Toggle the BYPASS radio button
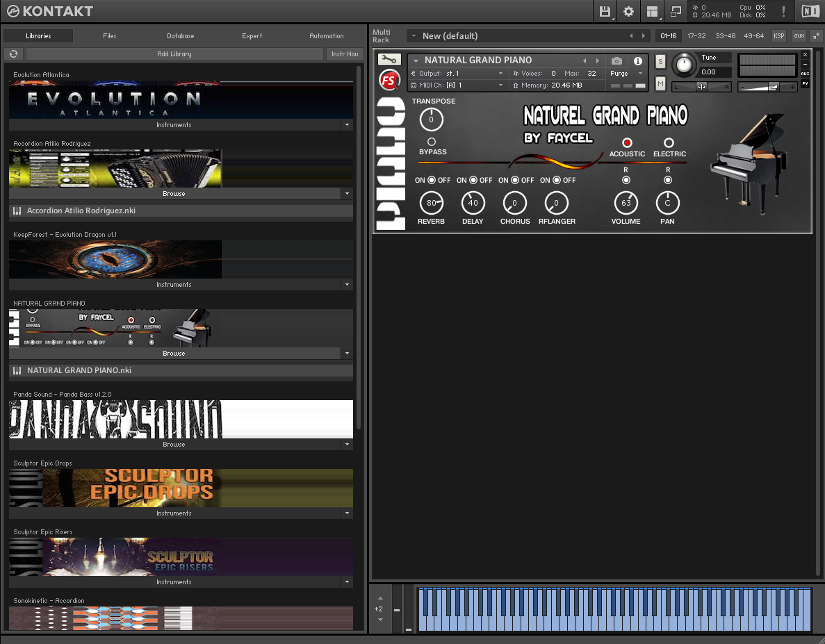Viewport: 825px width, 644px height. click(432, 142)
